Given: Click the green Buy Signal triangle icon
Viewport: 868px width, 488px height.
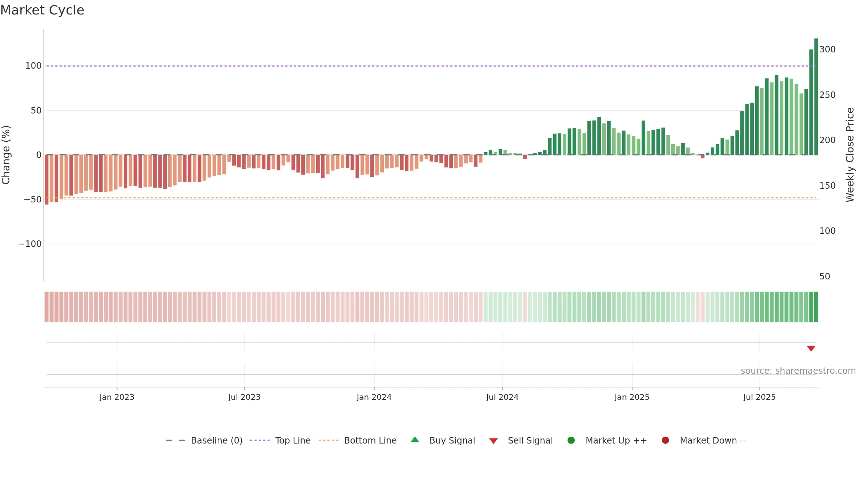Looking at the screenshot, I should pos(415,440).
